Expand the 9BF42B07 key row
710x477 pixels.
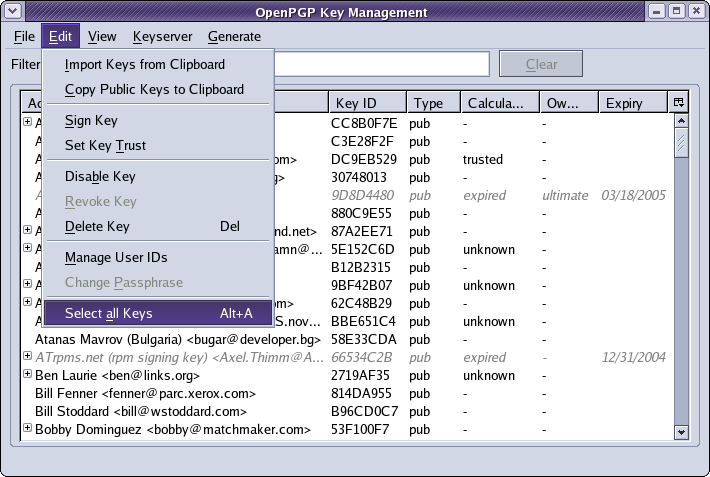pos(28,284)
